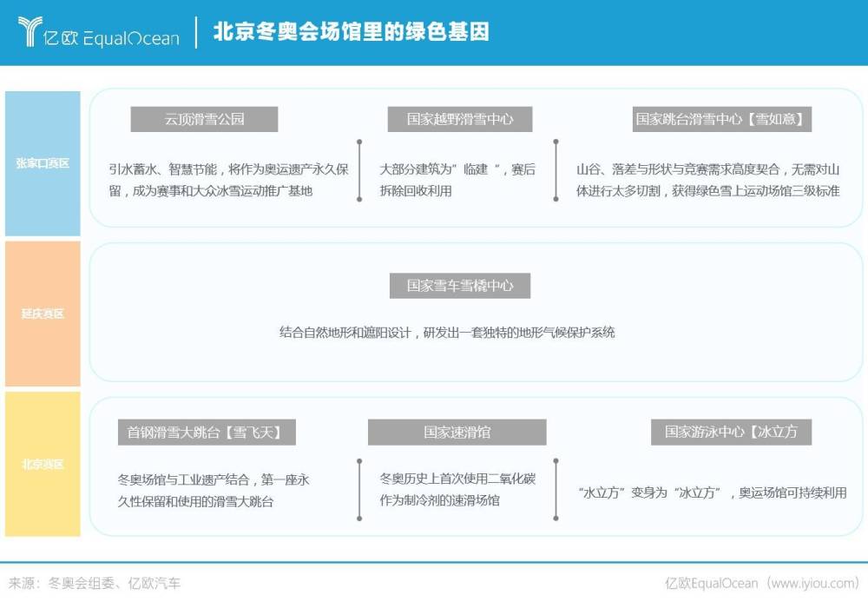The height and width of the screenshot is (608, 868).
Task: Select the 国家跳台滑雪中心【雪如意】 heading
Action: tap(722, 119)
